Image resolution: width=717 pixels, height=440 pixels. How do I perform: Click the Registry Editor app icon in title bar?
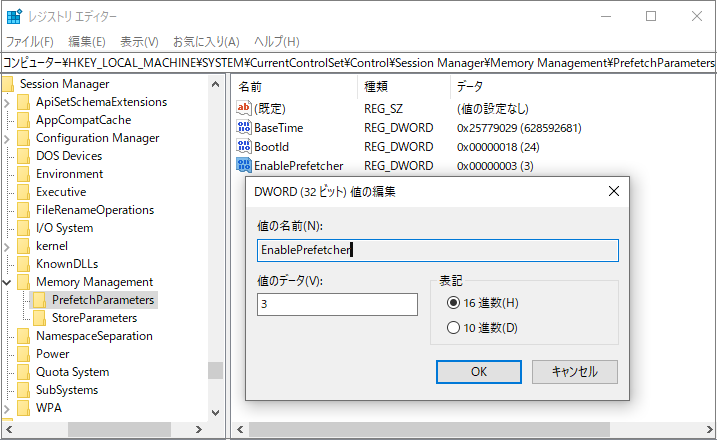14,16
